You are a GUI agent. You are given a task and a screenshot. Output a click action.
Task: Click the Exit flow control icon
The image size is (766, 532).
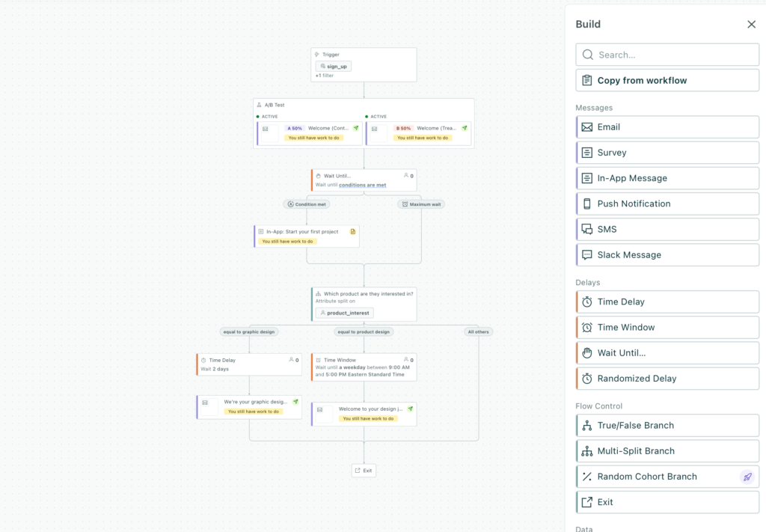589,501
